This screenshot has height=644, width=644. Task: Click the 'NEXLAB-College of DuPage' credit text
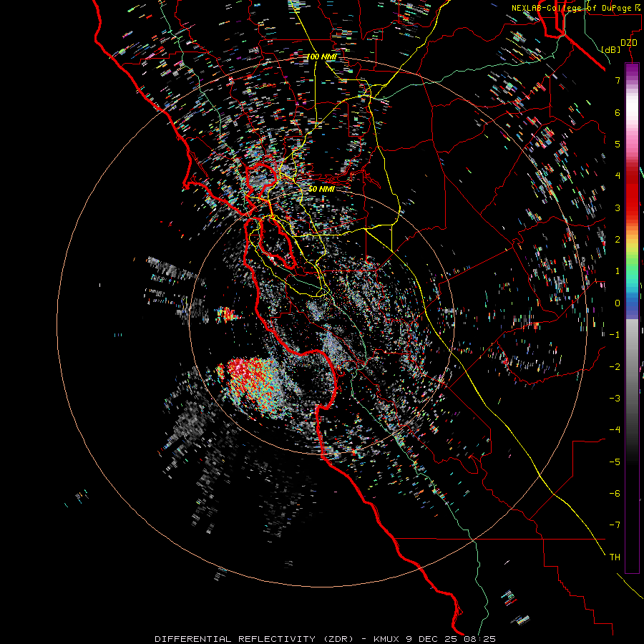coord(571,8)
